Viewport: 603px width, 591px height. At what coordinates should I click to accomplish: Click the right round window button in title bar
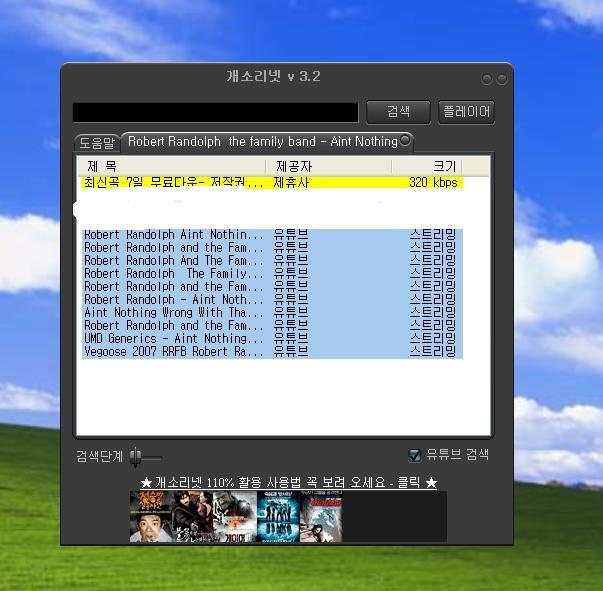click(502, 79)
